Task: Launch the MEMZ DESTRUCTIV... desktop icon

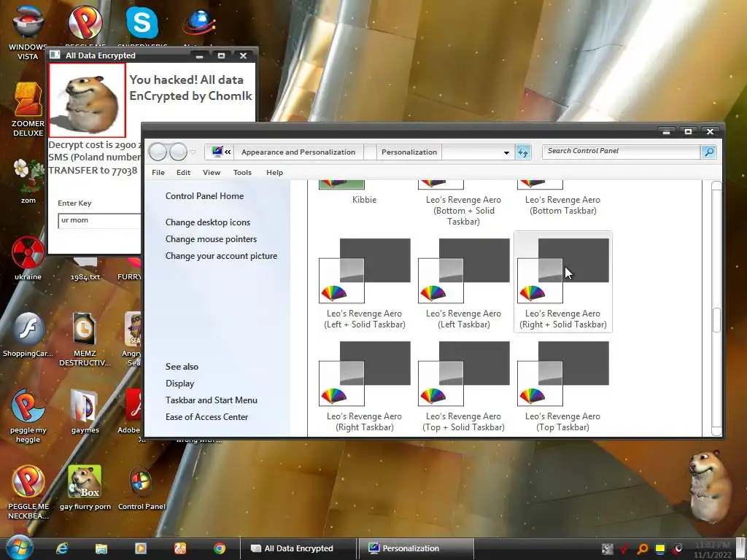Action: tap(85, 339)
